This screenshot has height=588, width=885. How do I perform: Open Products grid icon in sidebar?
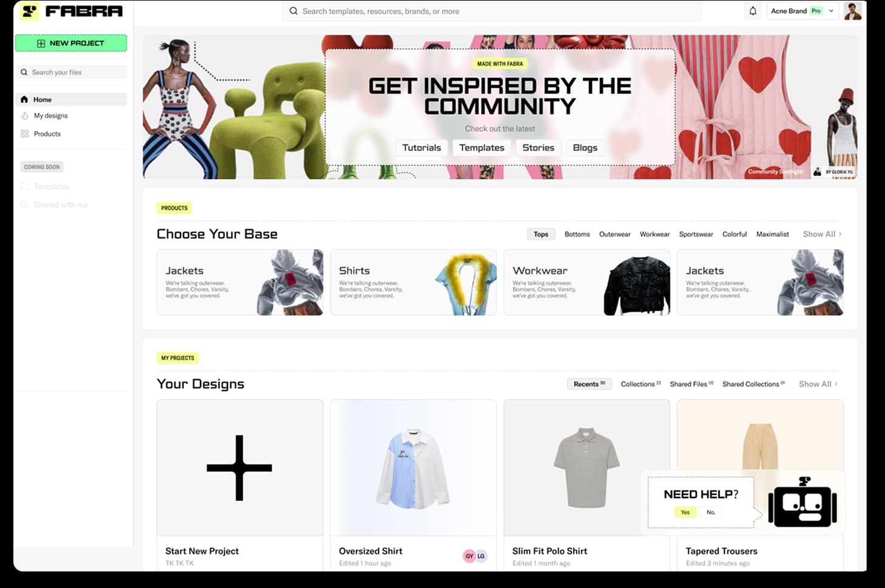tap(25, 134)
